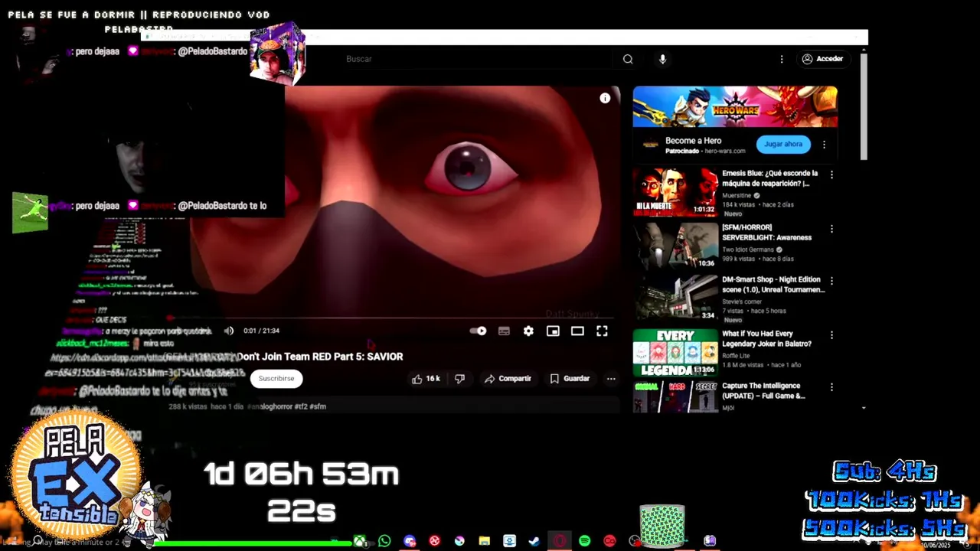The width and height of the screenshot is (980, 551).
Task: Open options menu for Hero Wars ad
Action: coord(824,144)
